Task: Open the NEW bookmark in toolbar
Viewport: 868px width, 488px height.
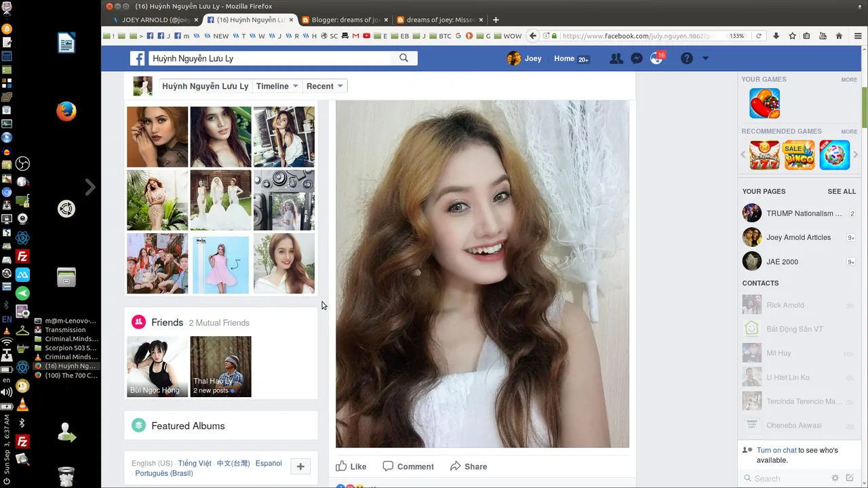Action: point(216,36)
